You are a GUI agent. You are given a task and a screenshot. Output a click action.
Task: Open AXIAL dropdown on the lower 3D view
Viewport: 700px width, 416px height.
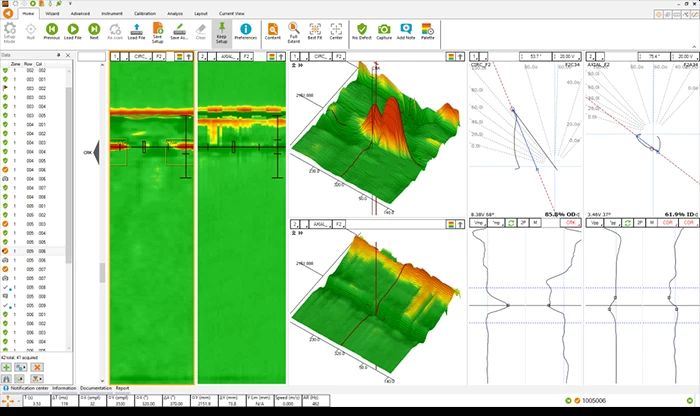(321, 225)
